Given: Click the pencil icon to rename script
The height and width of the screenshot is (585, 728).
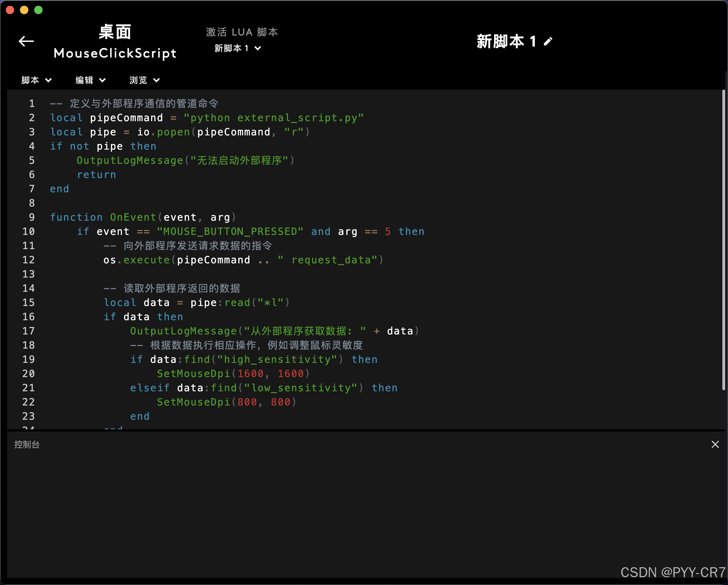Looking at the screenshot, I should 548,42.
